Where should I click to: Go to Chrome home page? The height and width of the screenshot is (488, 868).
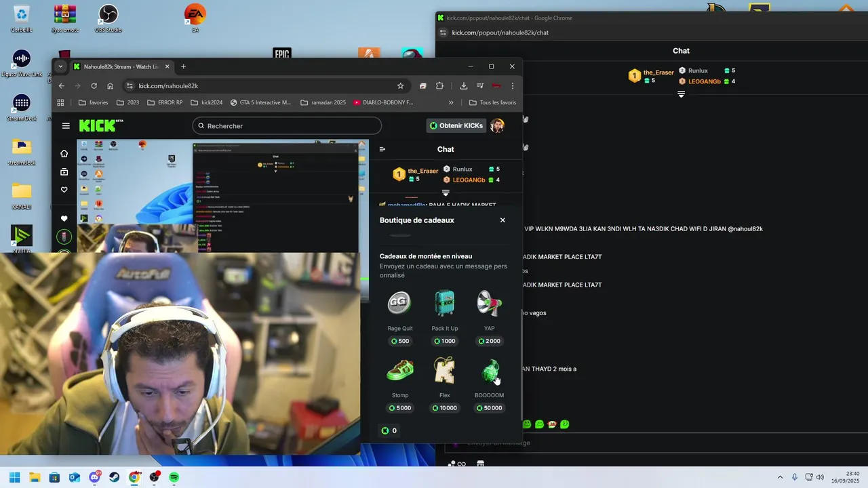click(x=110, y=86)
